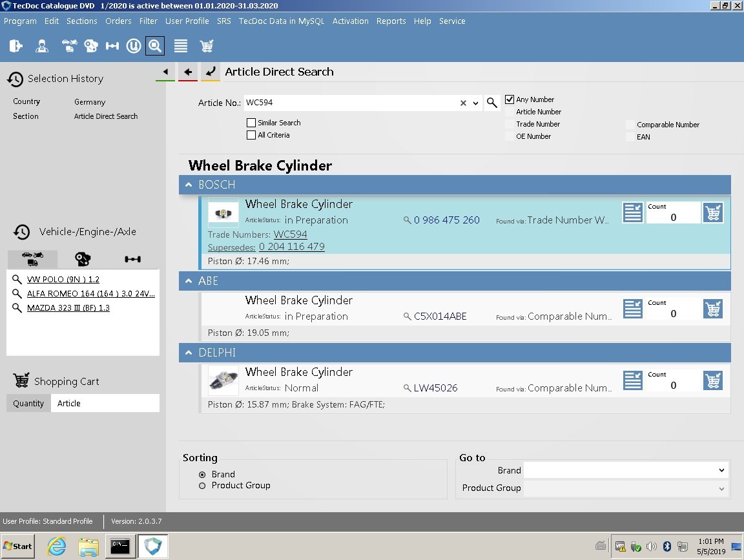
Task: Go back with the red-underlined arrow
Action: pos(188,72)
